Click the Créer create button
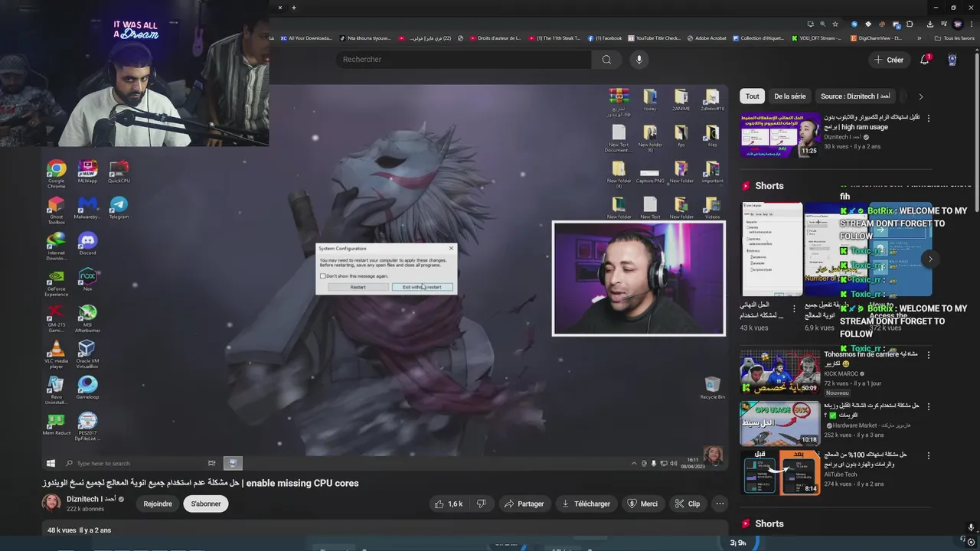This screenshot has height=551, width=980. [x=888, y=60]
